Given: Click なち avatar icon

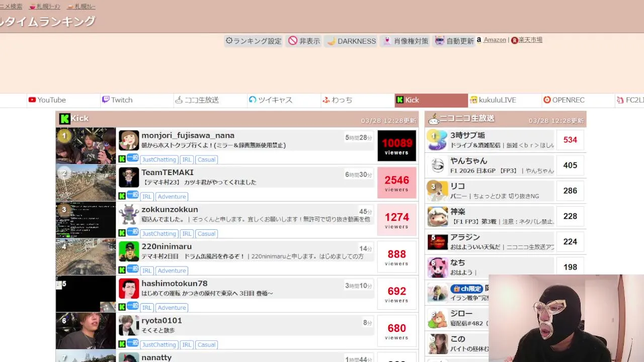Looking at the screenshot, I should 437,267.
